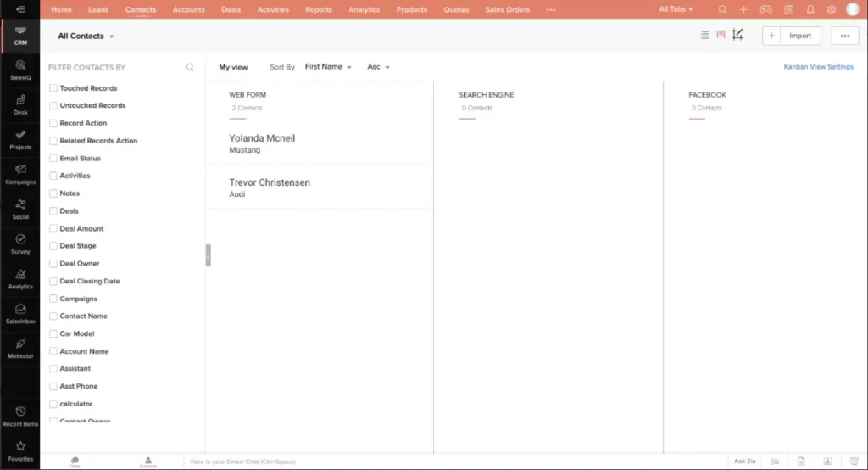868x470 pixels.
Task: Check the Untouched Records filter
Action: [x=53, y=105]
